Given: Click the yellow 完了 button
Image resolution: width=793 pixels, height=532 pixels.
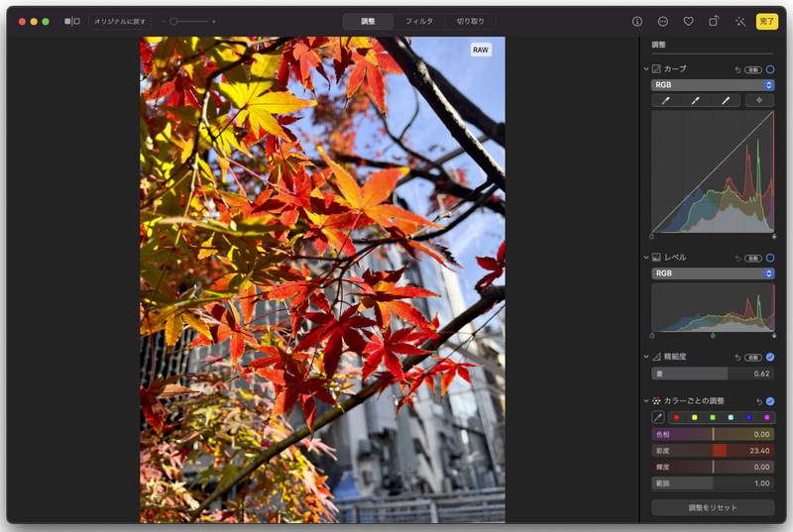Looking at the screenshot, I should point(766,21).
